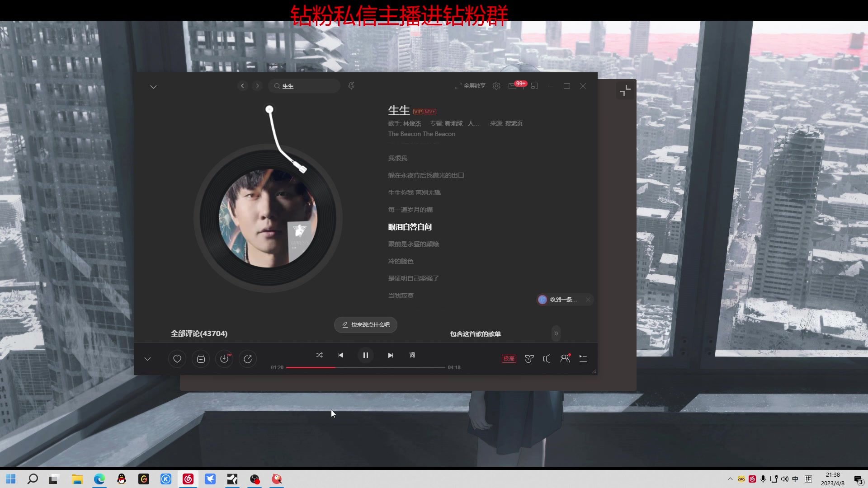Open the 极高 audio quality selector
The height and width of the screenshot is (488, 868).
click(x=509, y=358)
